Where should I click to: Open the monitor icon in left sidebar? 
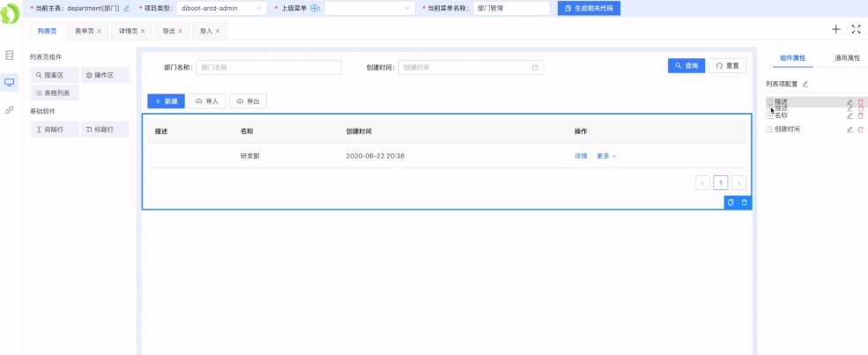coord(10,82)
